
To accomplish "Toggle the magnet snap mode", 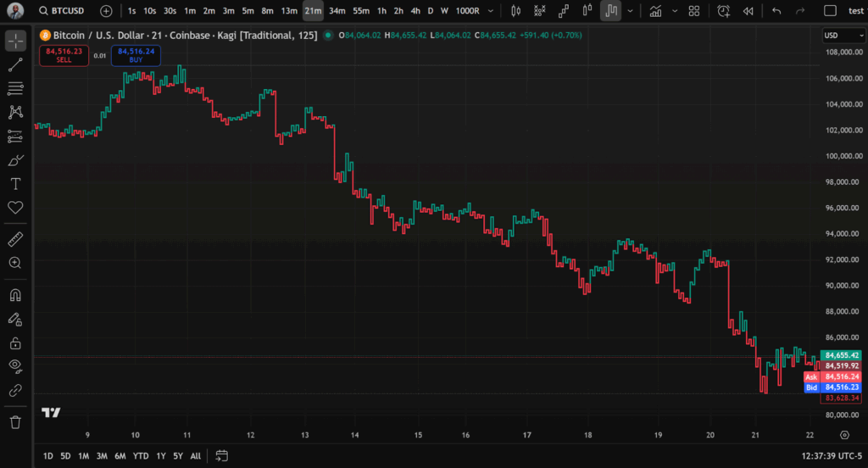I will tap(15, 295).
